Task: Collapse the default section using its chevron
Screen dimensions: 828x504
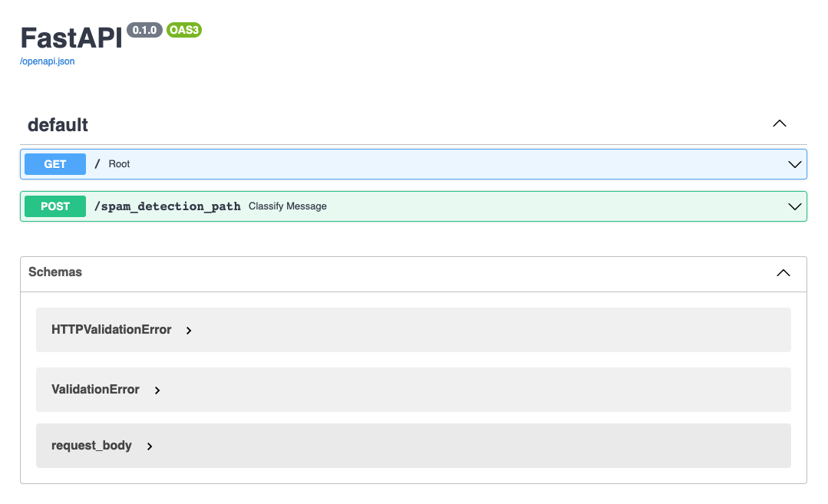Action: point(779,124)
